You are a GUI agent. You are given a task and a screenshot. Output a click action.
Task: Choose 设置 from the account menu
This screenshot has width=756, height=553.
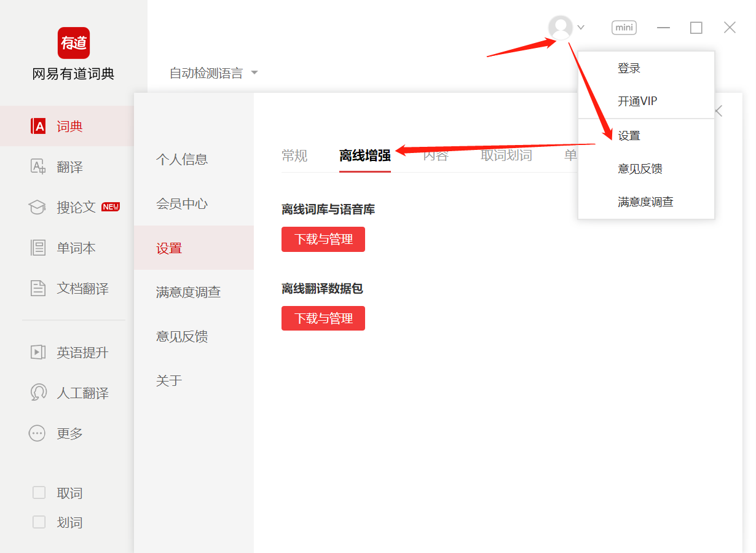click(629, 136)
